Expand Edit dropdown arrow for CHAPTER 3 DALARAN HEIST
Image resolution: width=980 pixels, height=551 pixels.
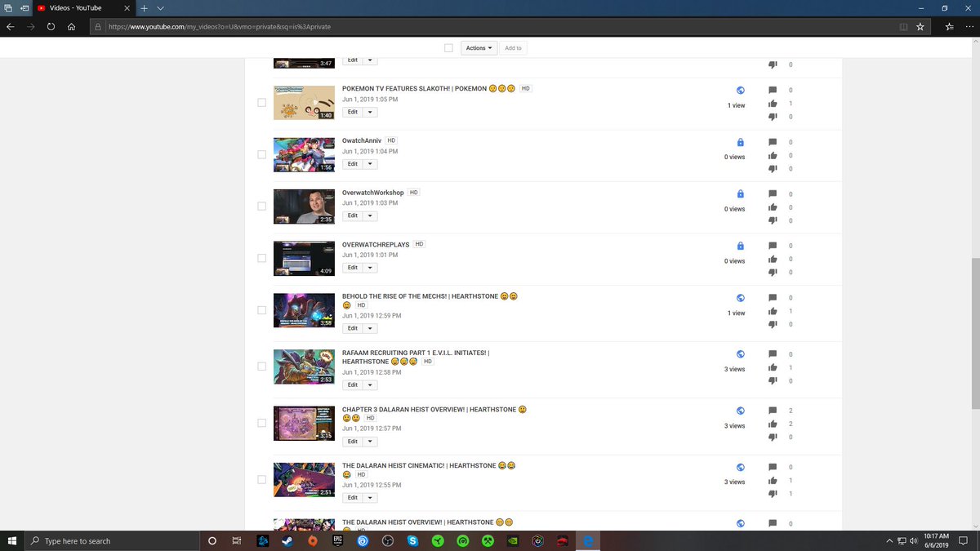point(371,442)
